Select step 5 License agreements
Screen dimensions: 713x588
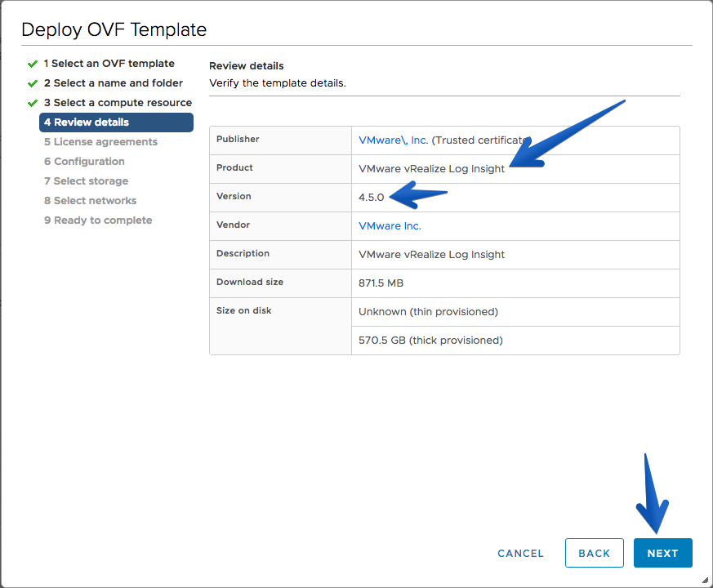coord(100,141)
